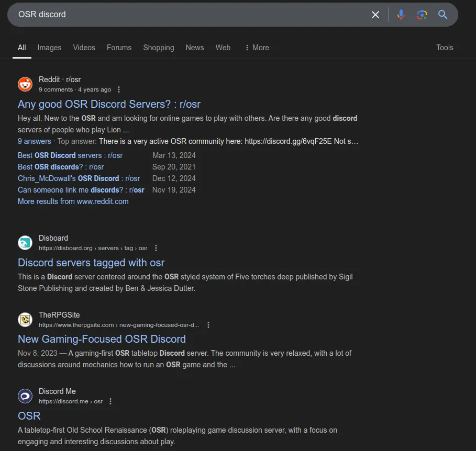Click the 'Nov 8, 2023' snippet date

(x=38, y=353)
